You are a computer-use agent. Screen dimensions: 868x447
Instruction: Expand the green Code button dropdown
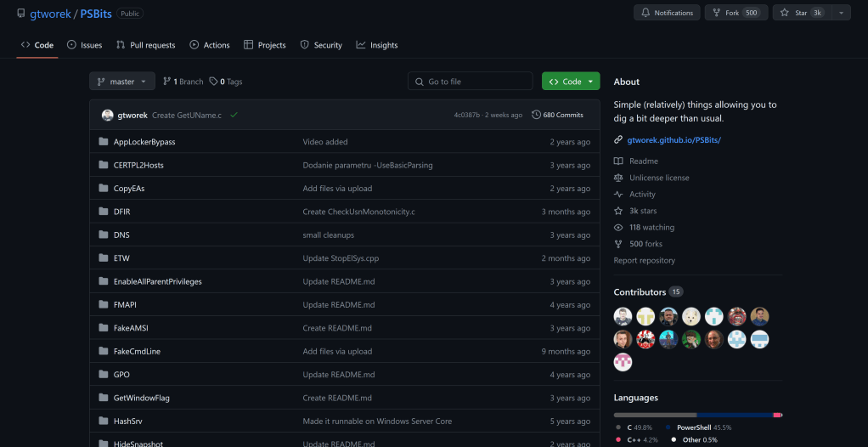[590, 82]
